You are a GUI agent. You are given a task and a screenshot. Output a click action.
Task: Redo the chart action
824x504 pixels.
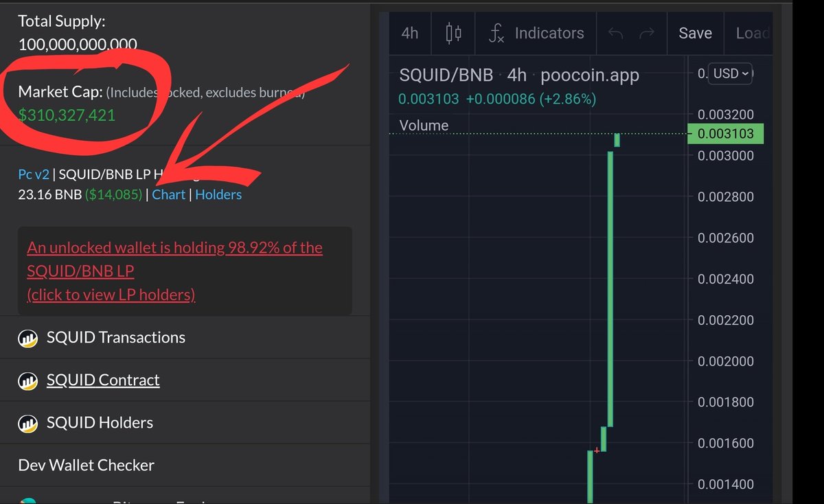pos(646,33)
